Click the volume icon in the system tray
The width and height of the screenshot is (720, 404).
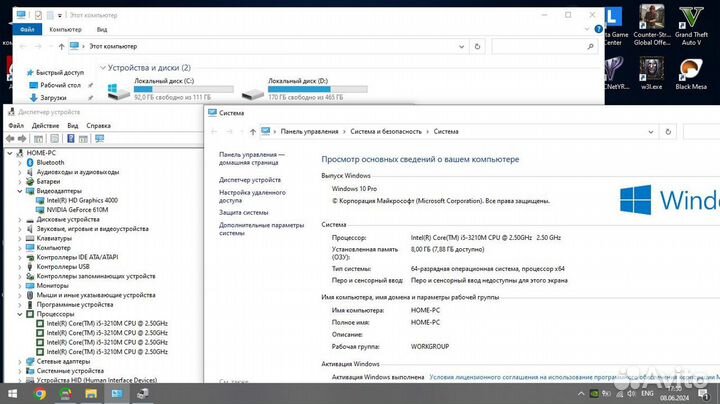[632, 394]
